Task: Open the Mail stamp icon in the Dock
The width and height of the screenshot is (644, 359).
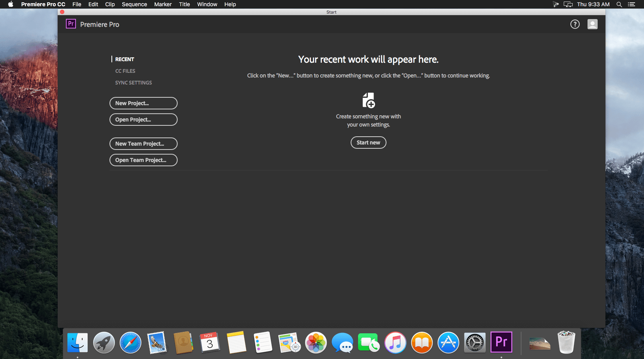Action: [157, 343]
